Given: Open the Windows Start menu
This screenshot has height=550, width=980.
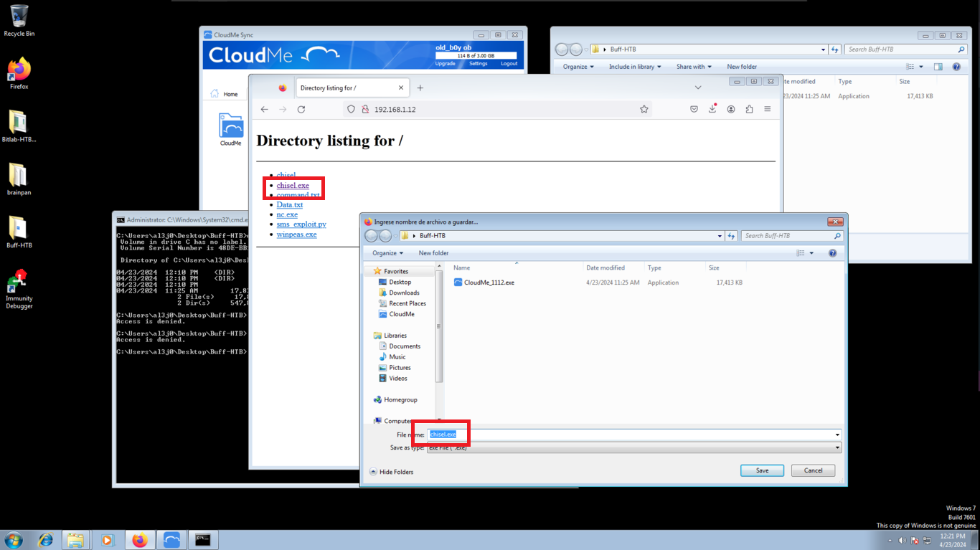Looking at the screenshot, I should [13, 540].
